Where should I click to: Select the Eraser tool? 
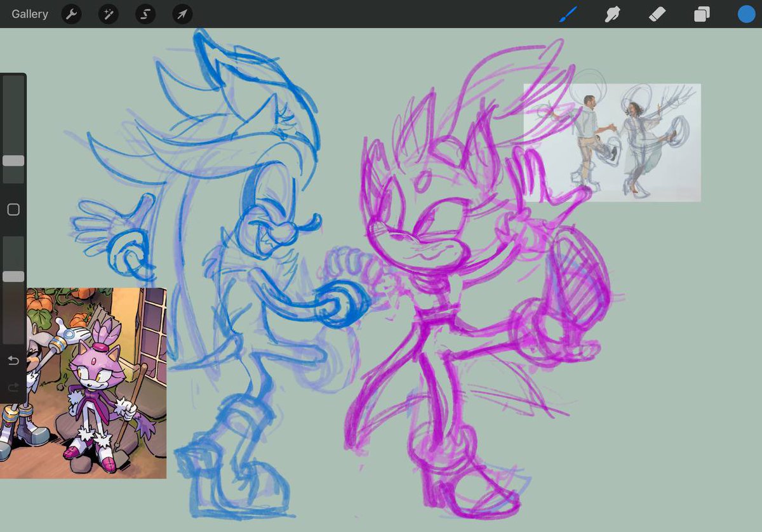(x=657, y=14)
